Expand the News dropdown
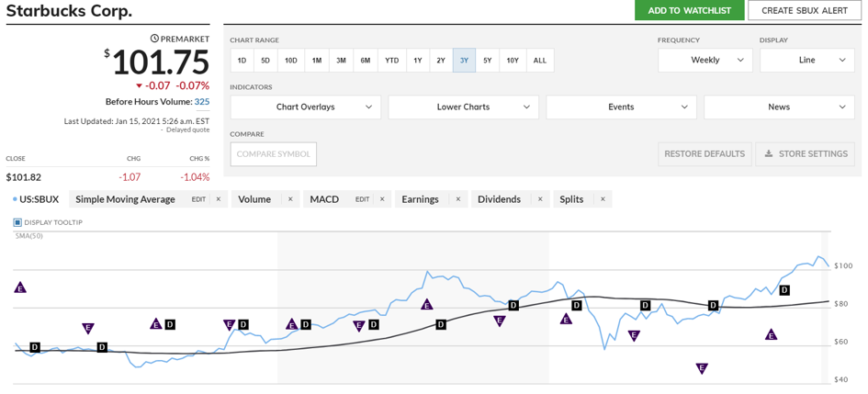This screenshot has height=394, width=868. pos(779,107)
